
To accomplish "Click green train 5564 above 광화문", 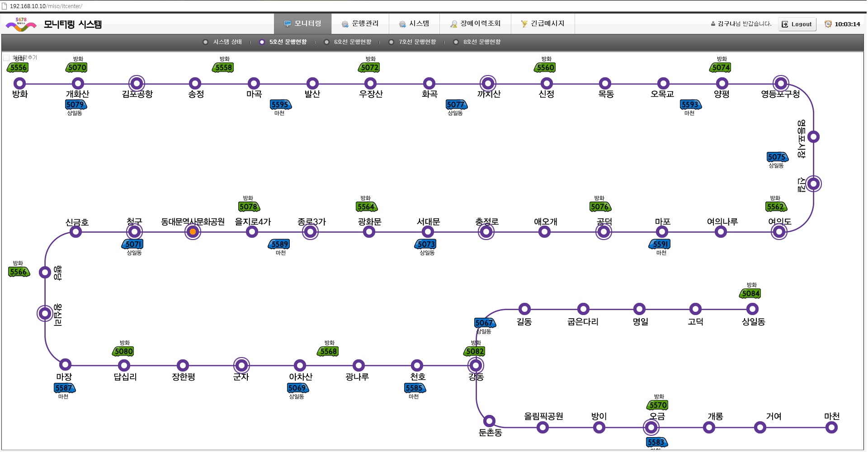I will click(366, 207).
